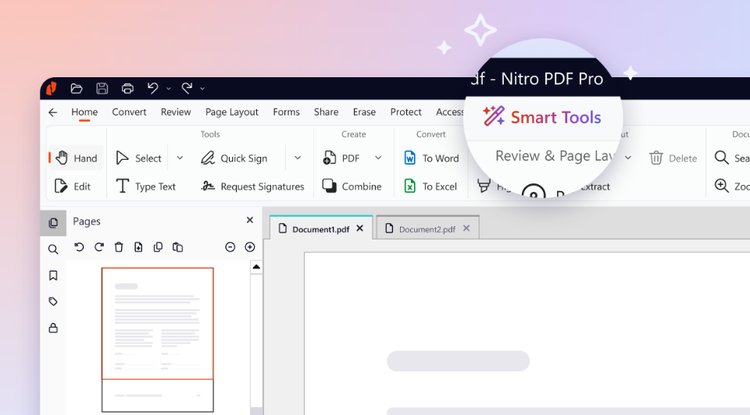Delete page using Pages panel trash icon
Image resolution: width=750 pixels, height=415 pixels.
coord(119,247)
